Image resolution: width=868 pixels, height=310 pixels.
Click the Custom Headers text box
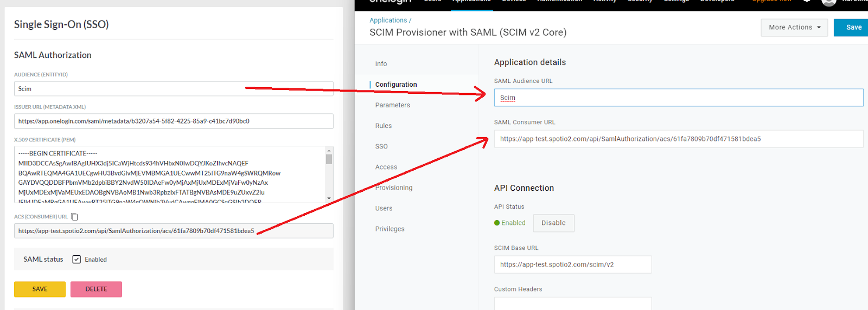pyautogui.click(x=573, y=303)
